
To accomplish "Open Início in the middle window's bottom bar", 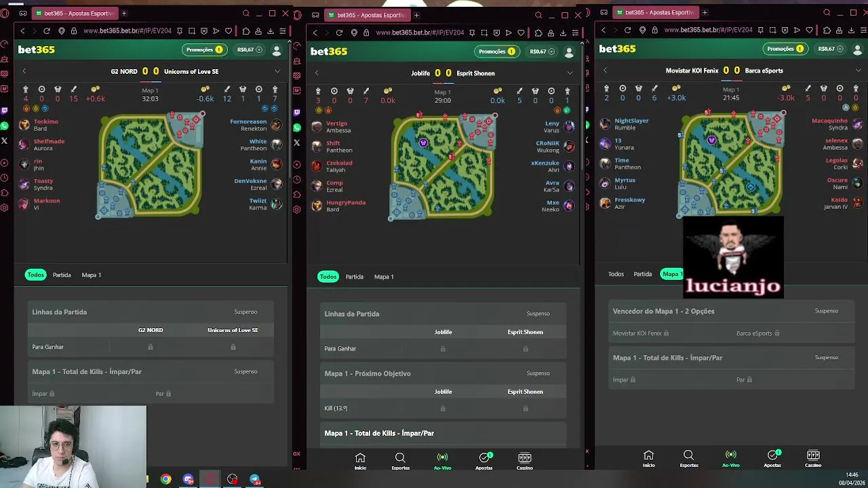I will [x=360, y=461].
